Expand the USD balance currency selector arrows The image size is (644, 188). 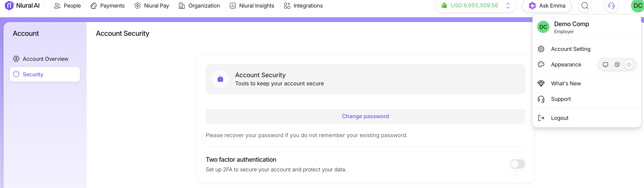tap(508, 5)
